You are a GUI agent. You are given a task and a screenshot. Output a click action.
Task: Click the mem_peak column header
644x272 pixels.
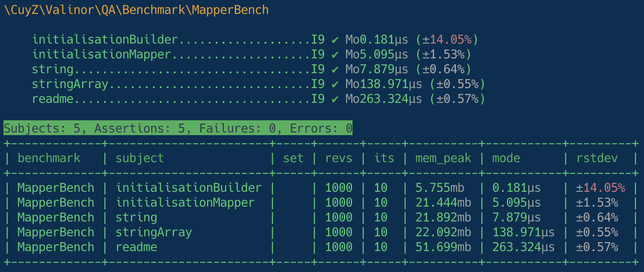click(443, 158)
